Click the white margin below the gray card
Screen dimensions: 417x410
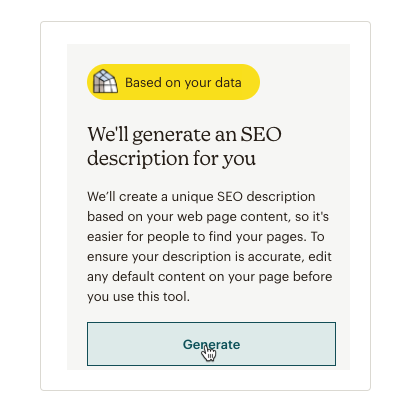[208, 380]
